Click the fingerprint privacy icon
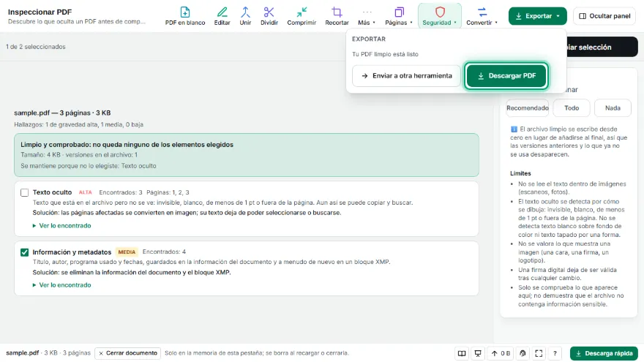This screenshot has width=644, height=362. tap(523, 353)
